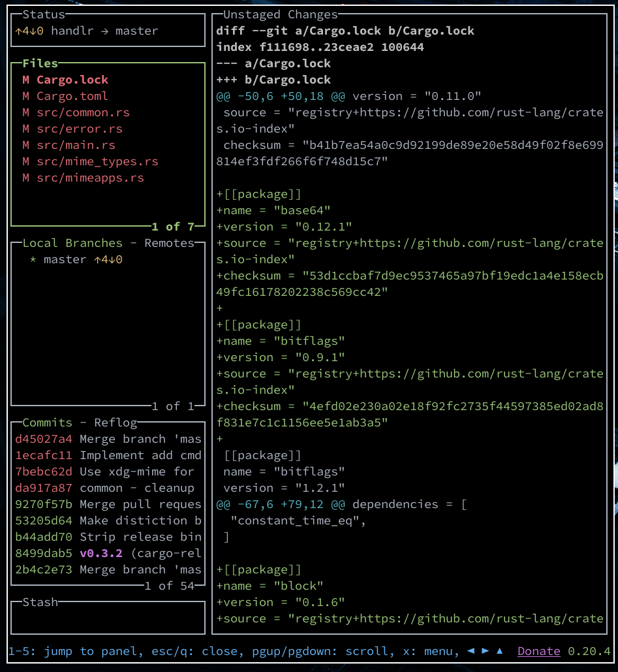The height and width of the screenshot is (672, 618).
Task: Click the version number 0.20.4
Action: (589, 652)
